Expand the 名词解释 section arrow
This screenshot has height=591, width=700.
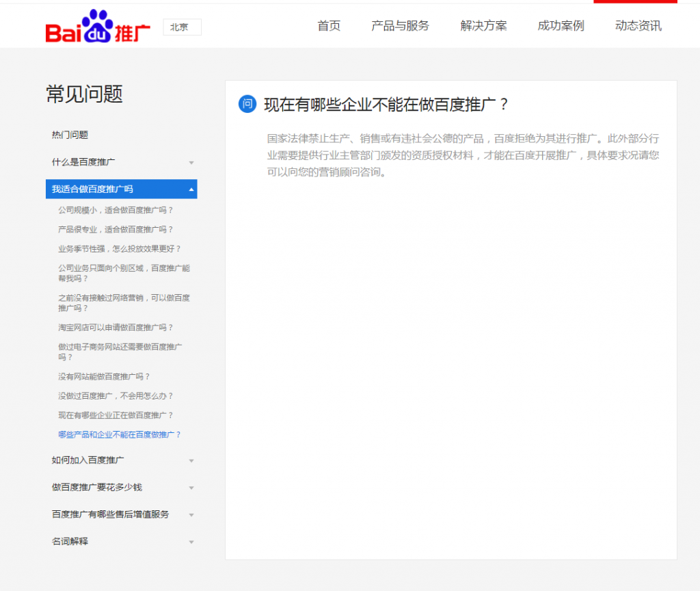point(191,542)
